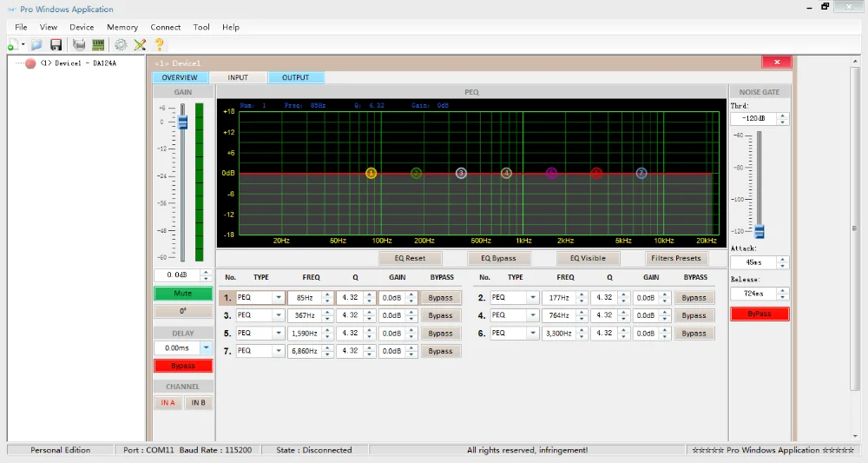Open the new file dropdown arrow in toolbar
The height and width of the screenshot is (463, 868).
23,45
